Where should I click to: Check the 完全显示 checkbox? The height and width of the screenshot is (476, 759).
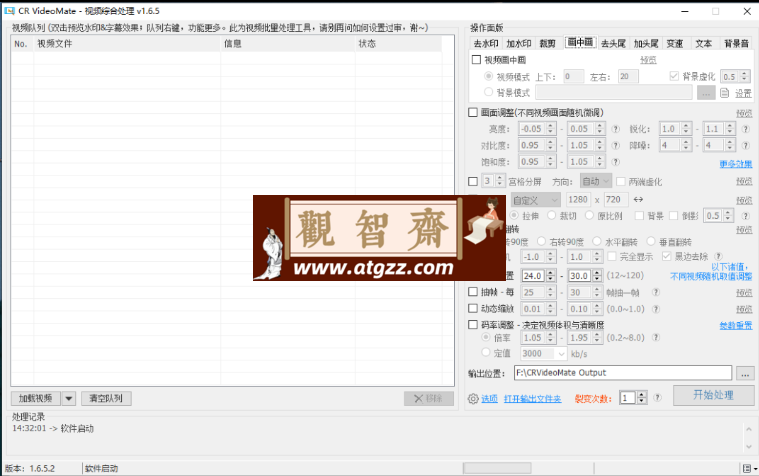(x=612, y=256)
